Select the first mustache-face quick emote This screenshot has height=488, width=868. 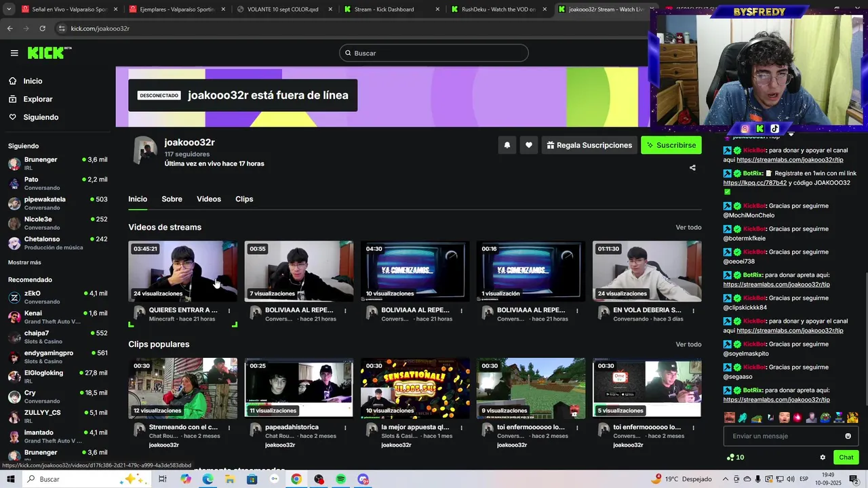(x=729, y=418)
